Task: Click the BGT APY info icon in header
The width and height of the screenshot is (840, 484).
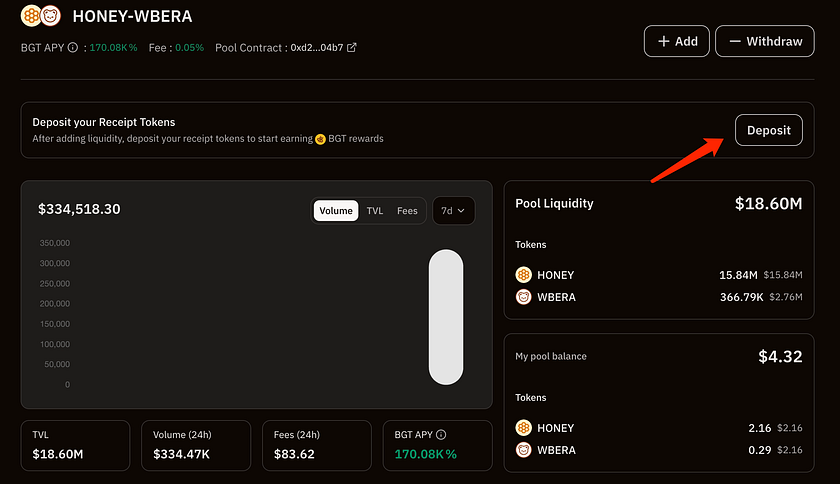Action: pyautogui.click(x=73, y=47)
